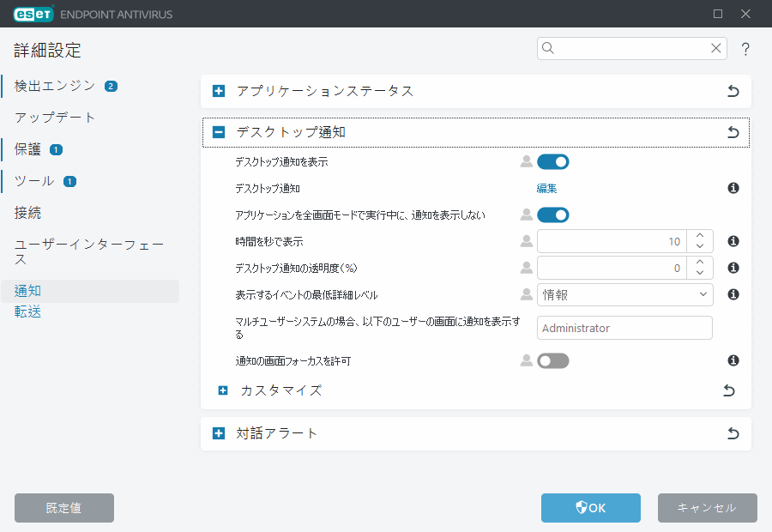
Task: Collapse the デスクトップ通知 section
Action: coord(218,132)
